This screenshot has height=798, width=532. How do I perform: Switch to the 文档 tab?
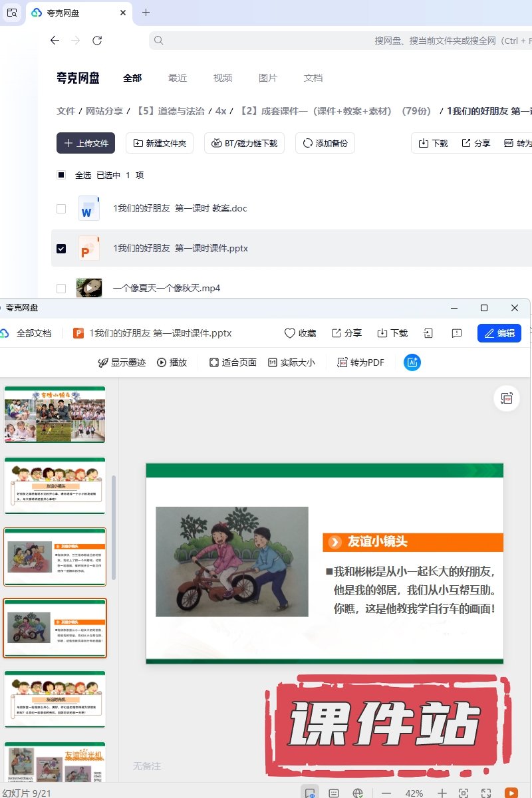tap(313, 78)
